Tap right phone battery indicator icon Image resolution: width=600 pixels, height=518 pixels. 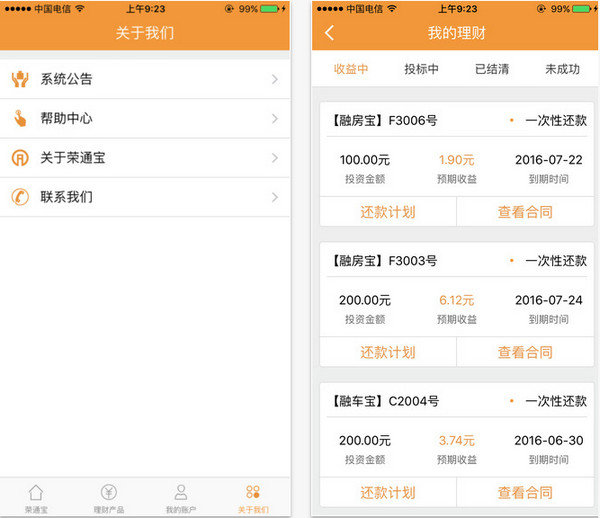582,8
